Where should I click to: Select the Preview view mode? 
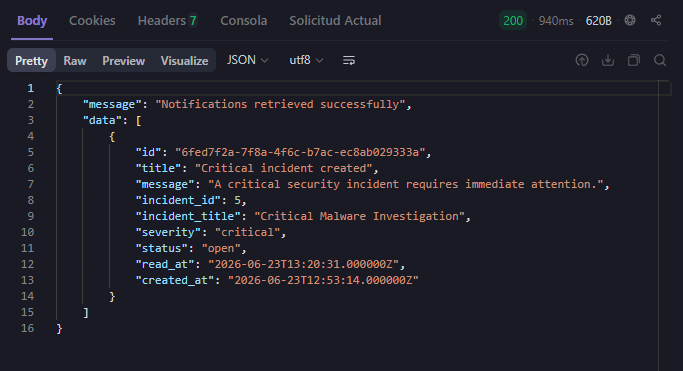pyautogui.click(x=123, y=61)
